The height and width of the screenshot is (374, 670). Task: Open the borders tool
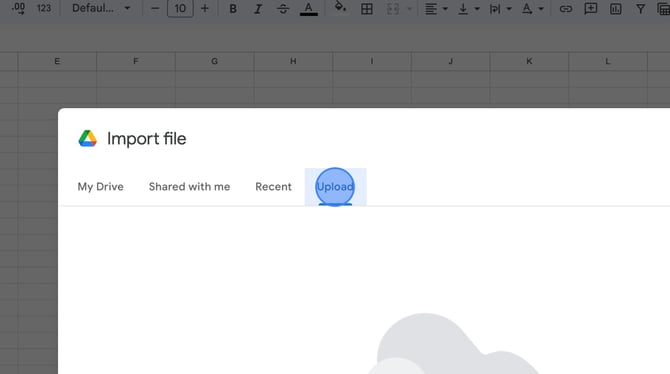pyautogui.click(x=367, y=9)
